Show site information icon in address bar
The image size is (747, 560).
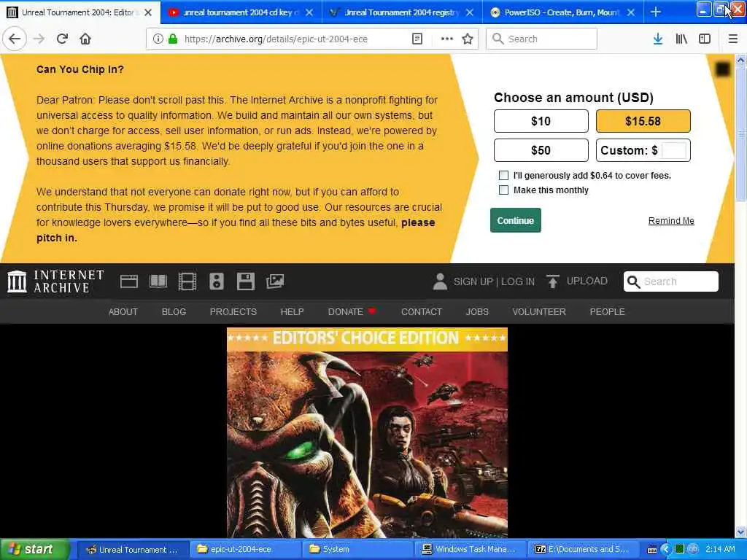158,39
